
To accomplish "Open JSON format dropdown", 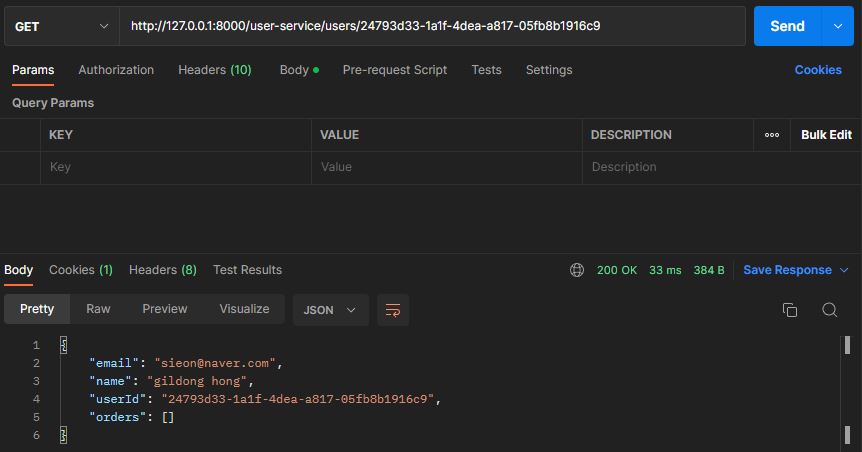I will coord(330,310).
